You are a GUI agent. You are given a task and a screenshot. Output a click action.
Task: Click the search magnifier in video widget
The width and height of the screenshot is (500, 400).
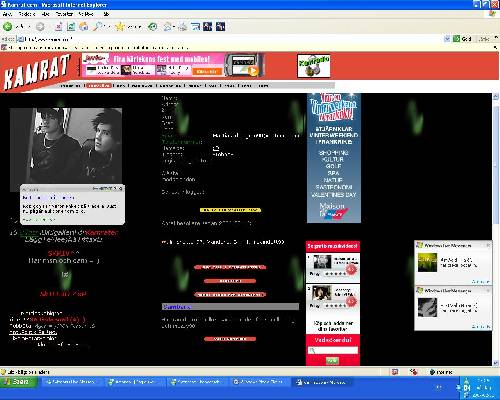312,350
